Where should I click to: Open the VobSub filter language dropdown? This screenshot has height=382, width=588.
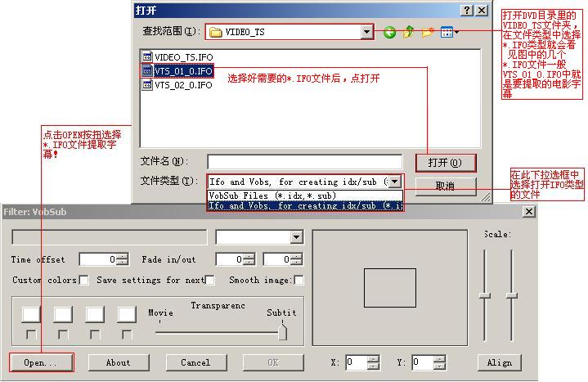pos(296,237)
